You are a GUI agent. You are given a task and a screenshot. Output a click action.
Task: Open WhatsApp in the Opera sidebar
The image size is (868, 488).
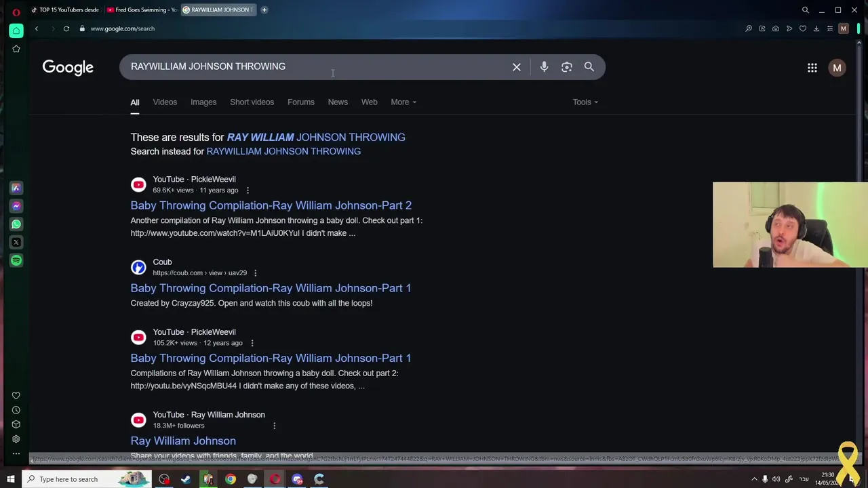pyautogui.click(x=16, y=224)
